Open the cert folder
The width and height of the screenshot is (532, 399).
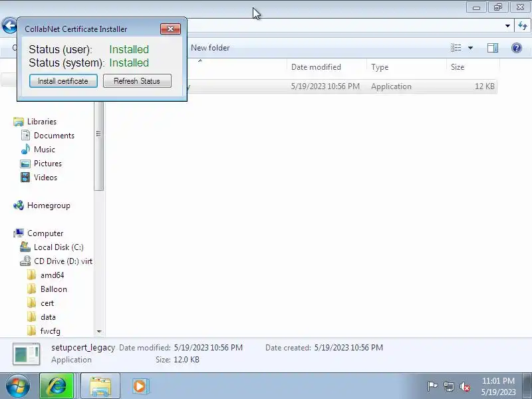[x=47, y=303]
